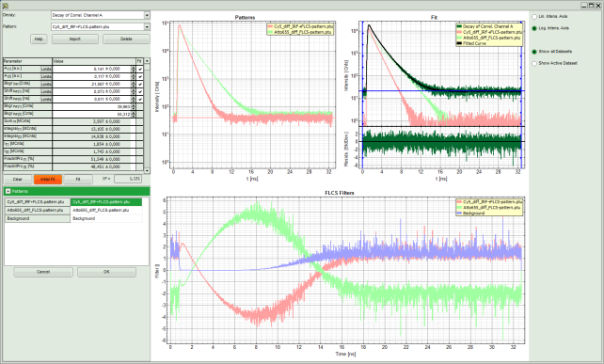
Task: Click the black Fitted Curve color swatch
Action: point(459,44)
